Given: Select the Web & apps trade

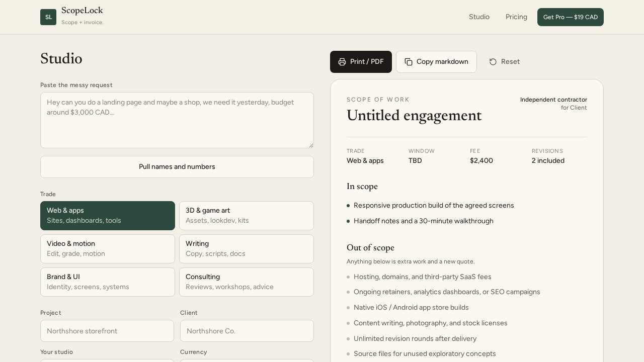Looking at the screenshot, I should coord(108,216).
